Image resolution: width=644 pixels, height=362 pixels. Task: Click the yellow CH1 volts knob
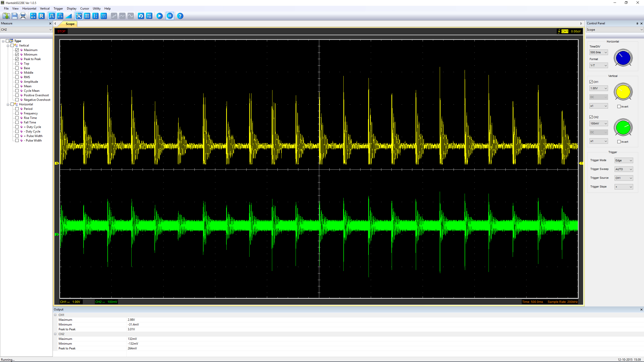click(623, 92)
